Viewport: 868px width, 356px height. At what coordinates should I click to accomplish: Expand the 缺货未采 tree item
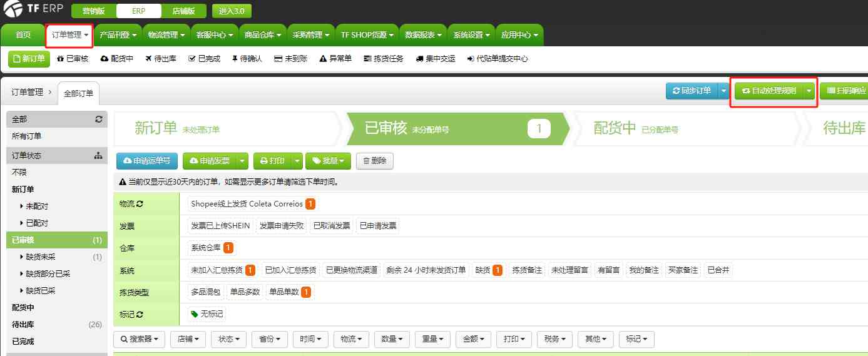click(23, 257)
